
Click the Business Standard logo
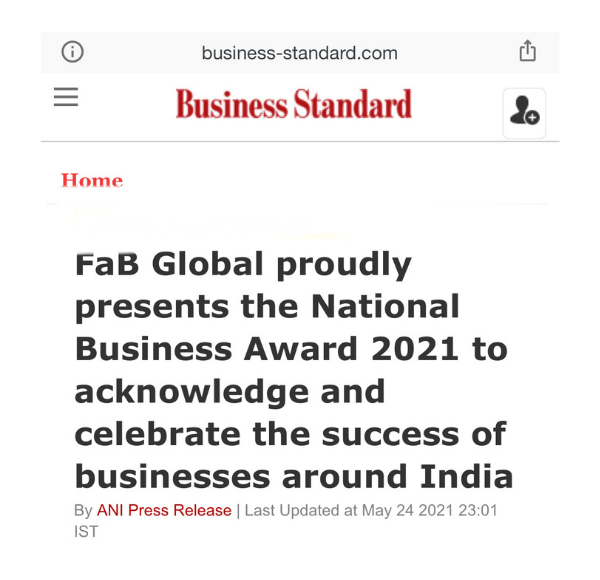point(293,104)
